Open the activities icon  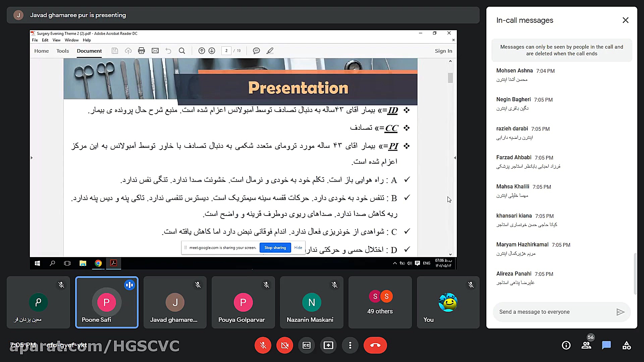click(627, 345)
